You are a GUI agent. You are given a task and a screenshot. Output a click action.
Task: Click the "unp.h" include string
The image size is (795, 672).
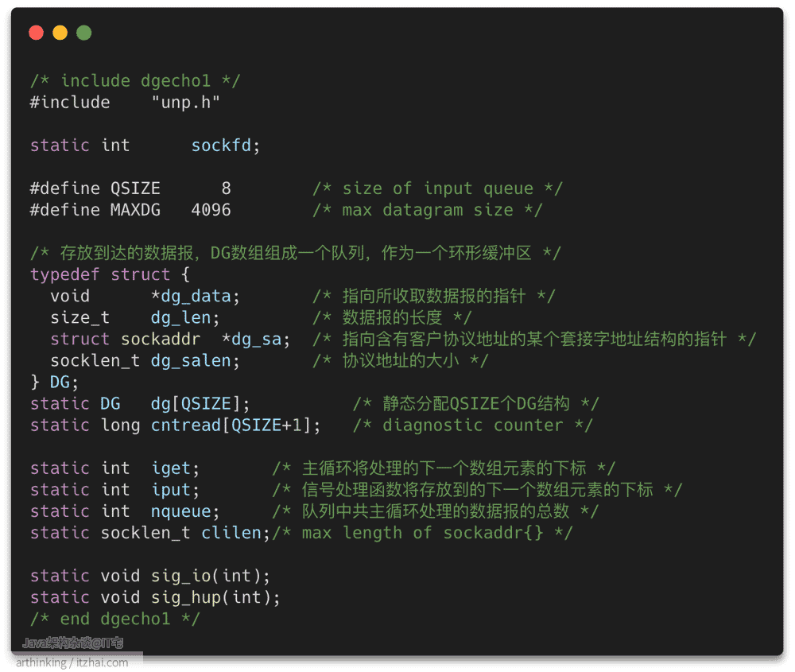coord(185,103)
